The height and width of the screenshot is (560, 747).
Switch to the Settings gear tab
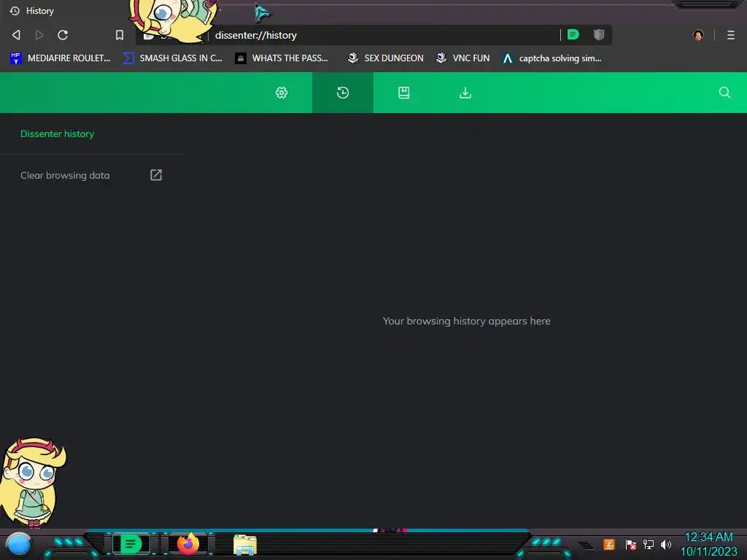[282, 93]
